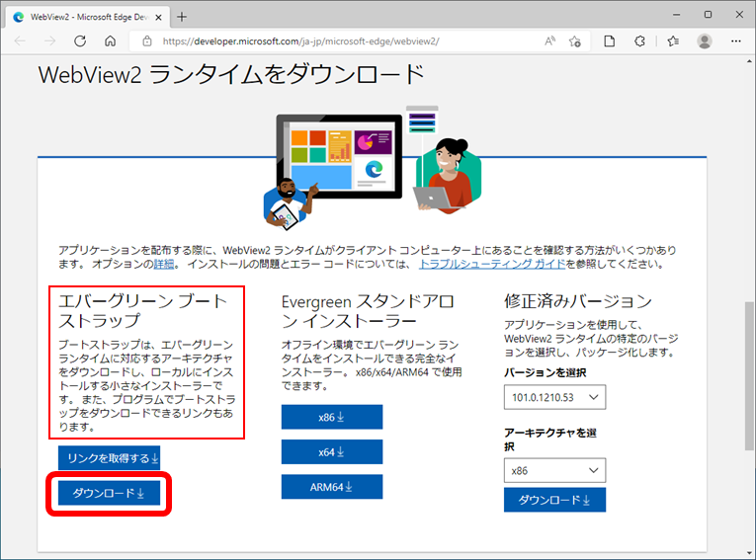The image size is (756, 560).
Task: Open Settings and more ellipsis menu
Action: click(736, 41)
